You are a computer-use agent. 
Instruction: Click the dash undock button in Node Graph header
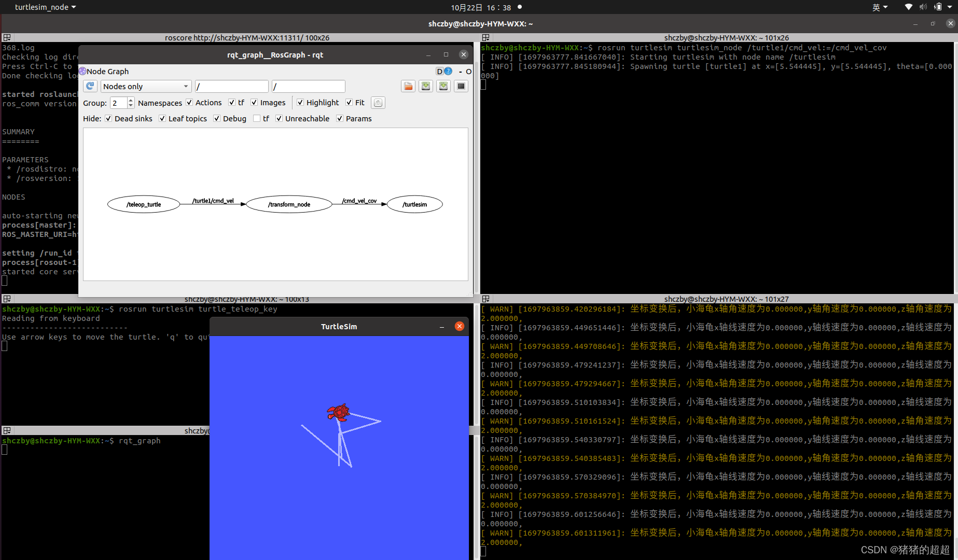[x=460, y=72]
